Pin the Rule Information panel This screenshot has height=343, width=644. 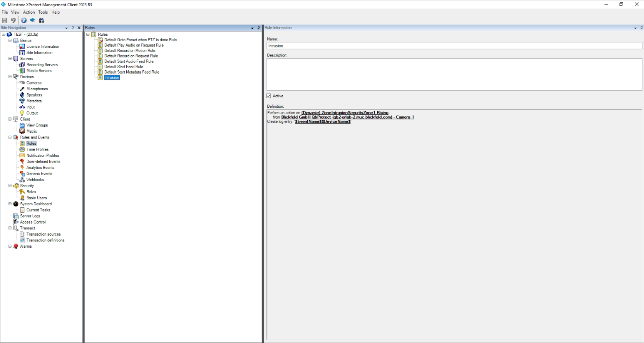pyautogui.click(x=641, y=28)
